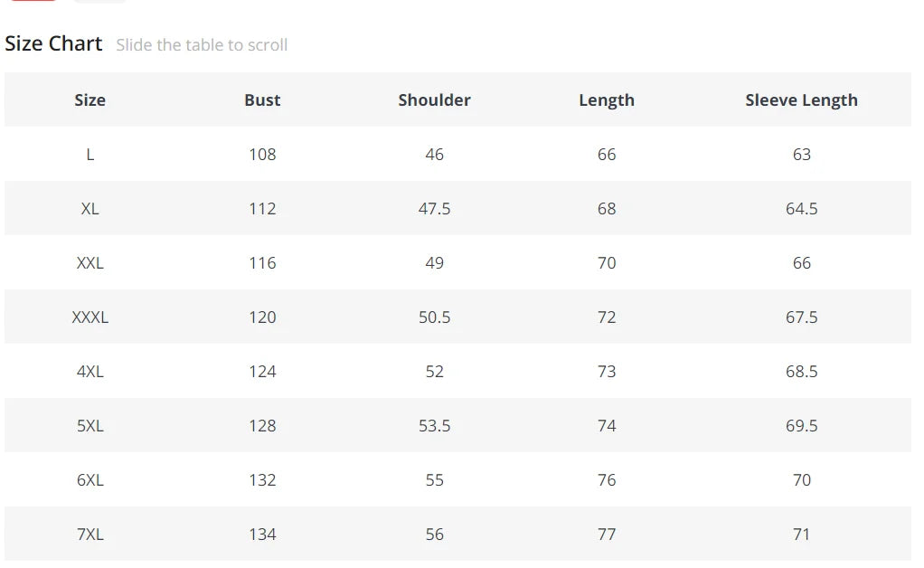Select the Size column header

tap(90, 100)
